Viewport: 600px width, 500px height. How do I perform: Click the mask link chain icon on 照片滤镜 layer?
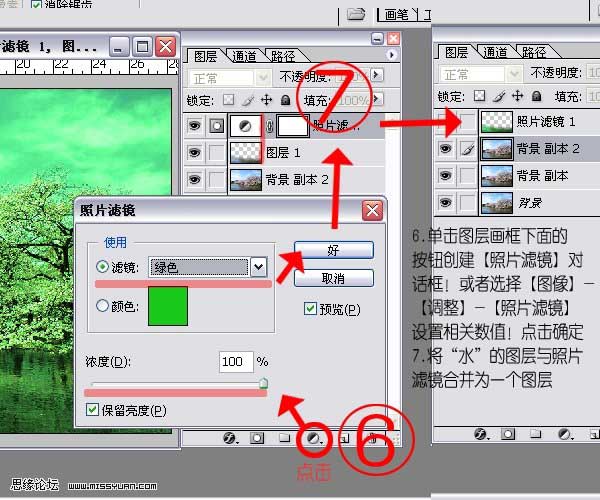[269, 127]
